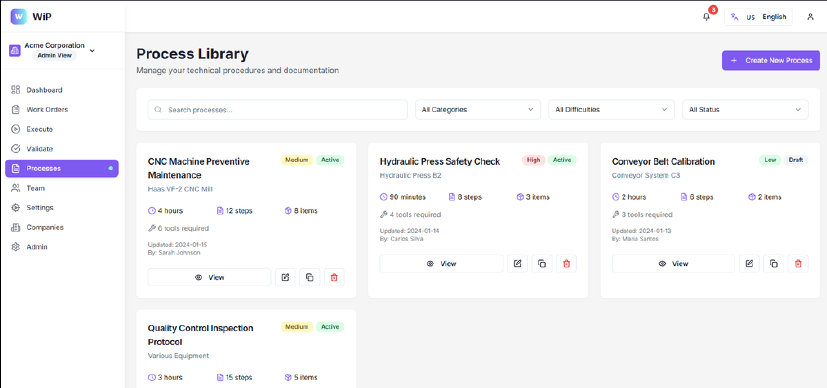Duplicate the Hydraulic Press Safety Check process
Image resolution: width=827 pixels, height=388 pixels.
542,264
